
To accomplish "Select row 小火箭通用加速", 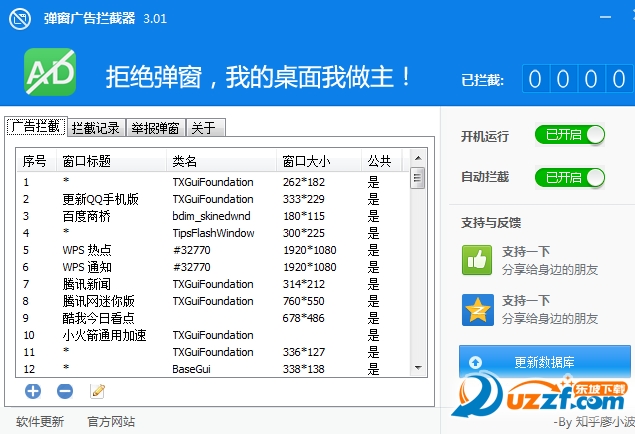I will point(213,335).
